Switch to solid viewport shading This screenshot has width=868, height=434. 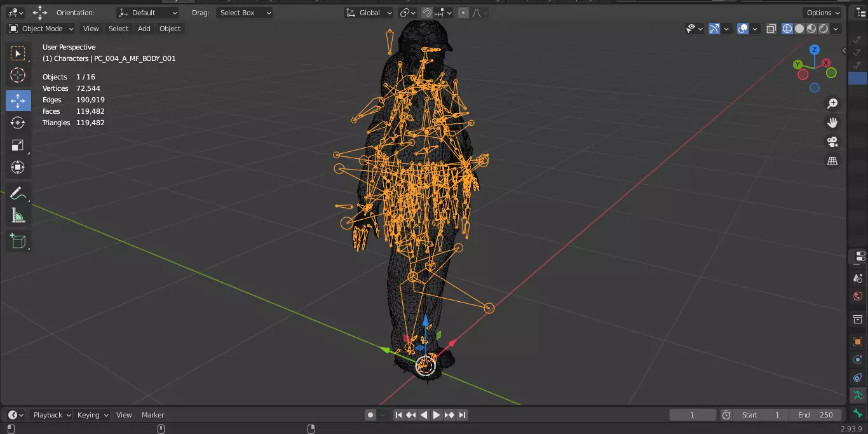(x=799, y=29)
